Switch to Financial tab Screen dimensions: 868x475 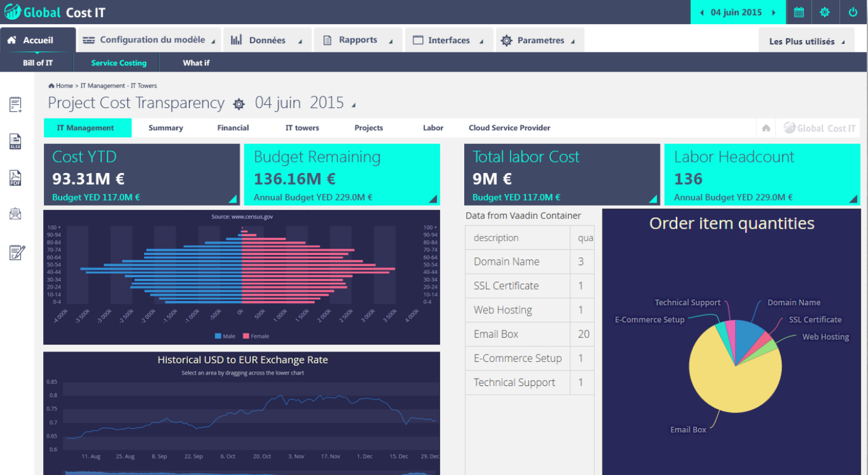pos(233,128)
